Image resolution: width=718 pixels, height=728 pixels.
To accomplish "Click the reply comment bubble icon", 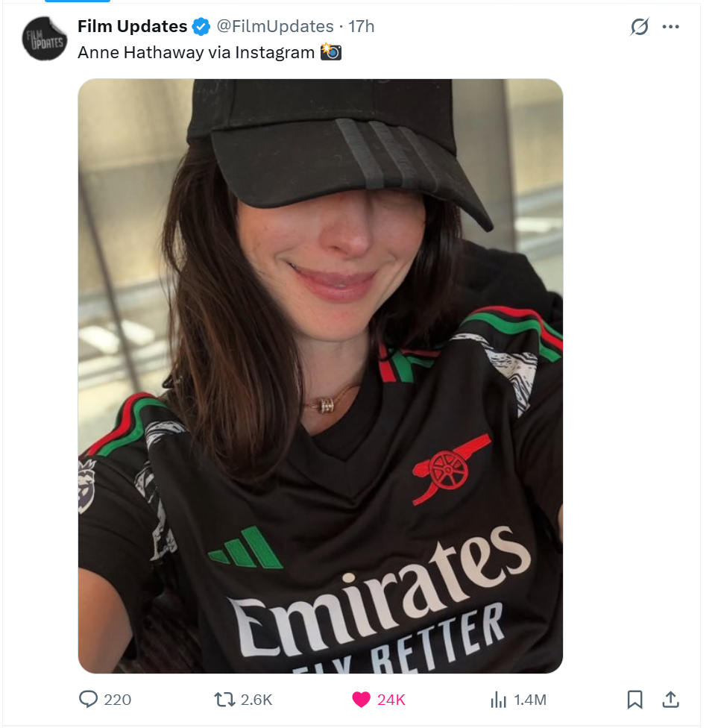I will (88, 699).
